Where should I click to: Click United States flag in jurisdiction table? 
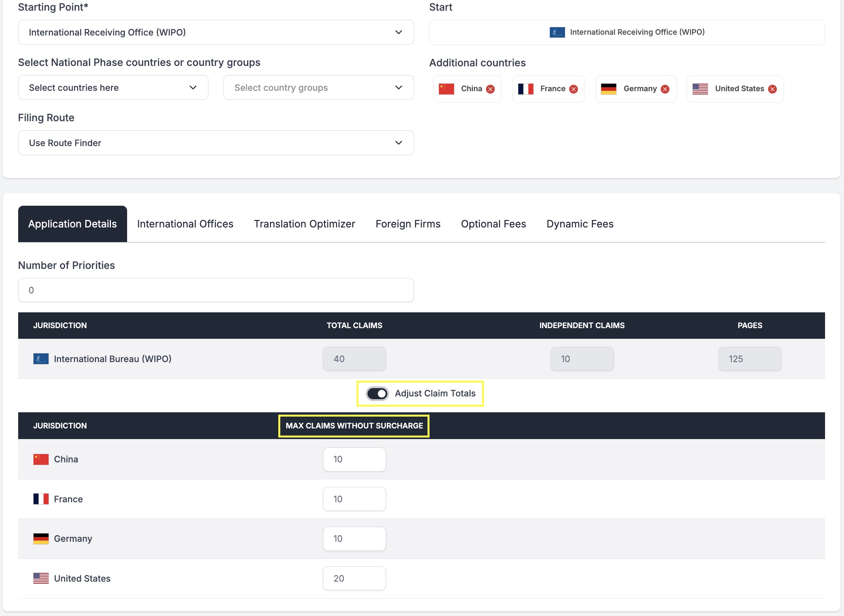(x=41, y=578)
